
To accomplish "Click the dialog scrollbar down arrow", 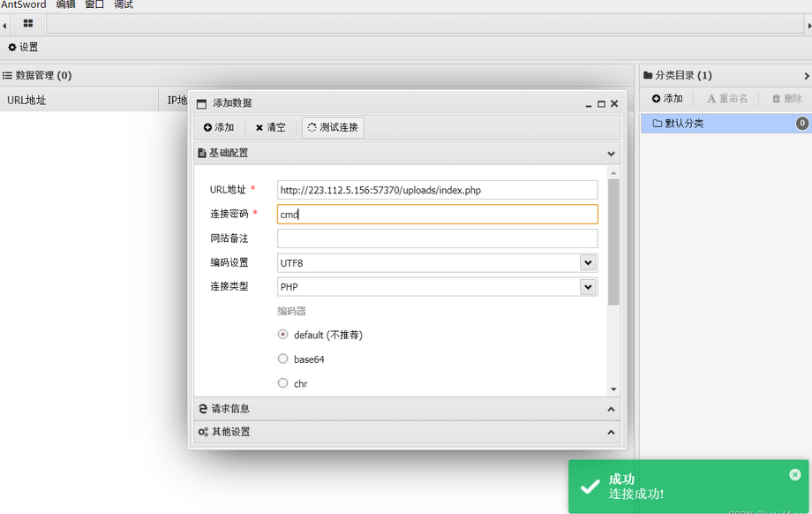I will 613,389.
